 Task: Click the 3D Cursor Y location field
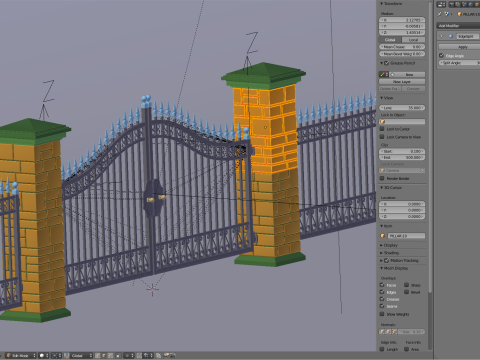[402, 210]
